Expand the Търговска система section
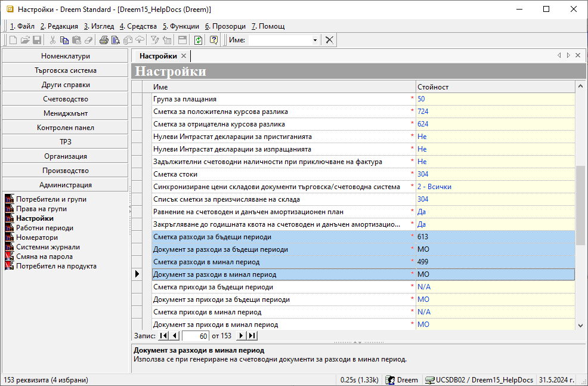 click(x=66, y=70)
